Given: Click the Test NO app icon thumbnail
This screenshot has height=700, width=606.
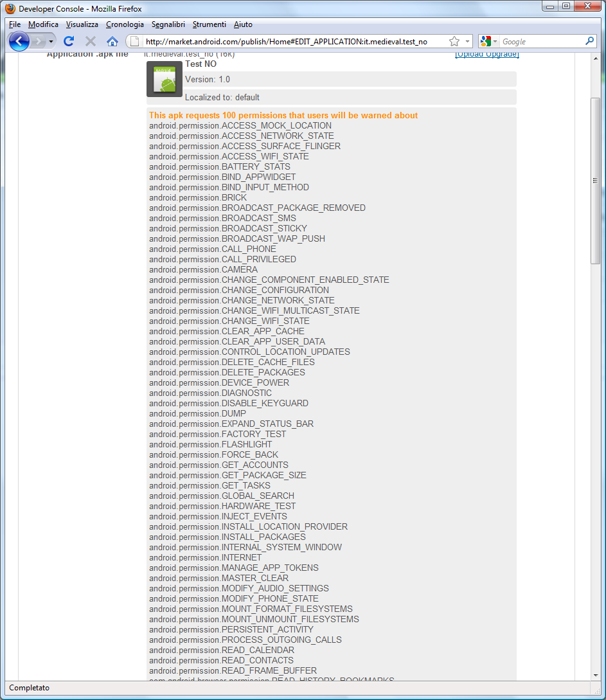Looking at the screenshot, I should click(x=165, y=79).
